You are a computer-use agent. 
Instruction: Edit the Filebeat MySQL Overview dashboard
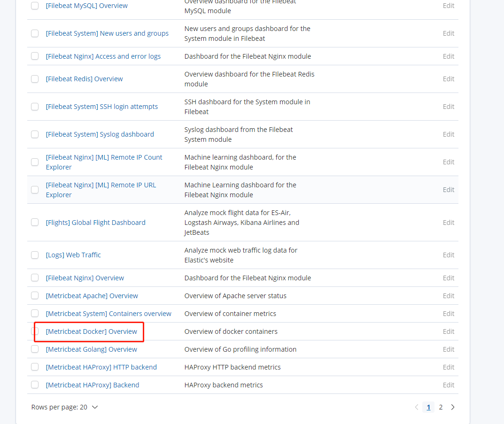449,6
